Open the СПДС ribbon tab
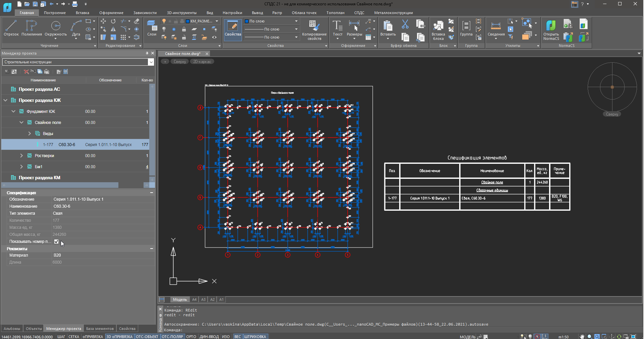This screenshot has height=339, width=644. point(359,13)
